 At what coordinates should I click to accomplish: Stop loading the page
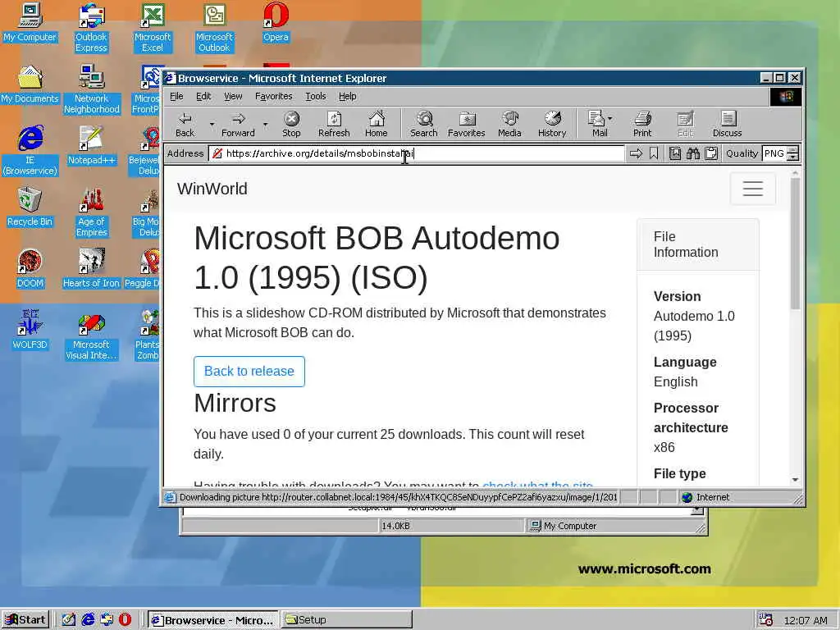(x=291, y=125)
